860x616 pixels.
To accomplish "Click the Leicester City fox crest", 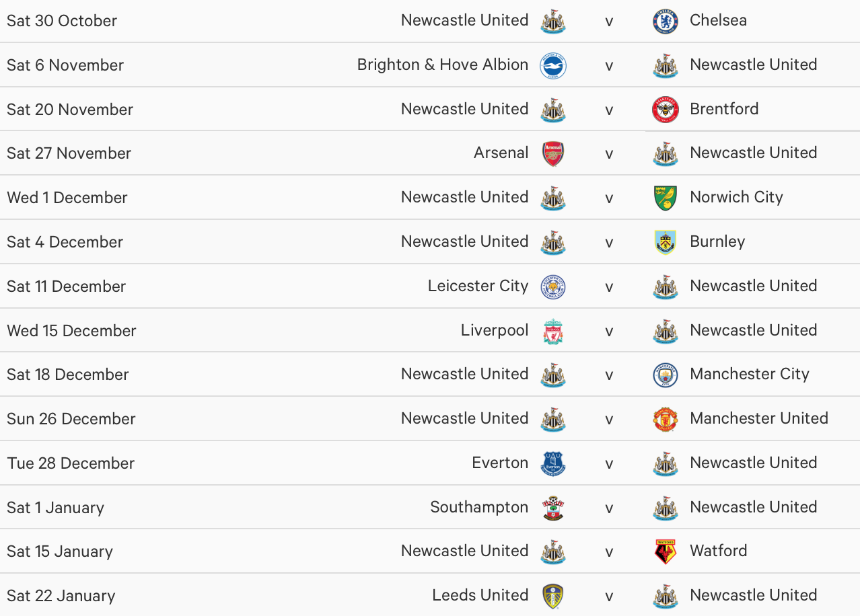I will point(553,286).
